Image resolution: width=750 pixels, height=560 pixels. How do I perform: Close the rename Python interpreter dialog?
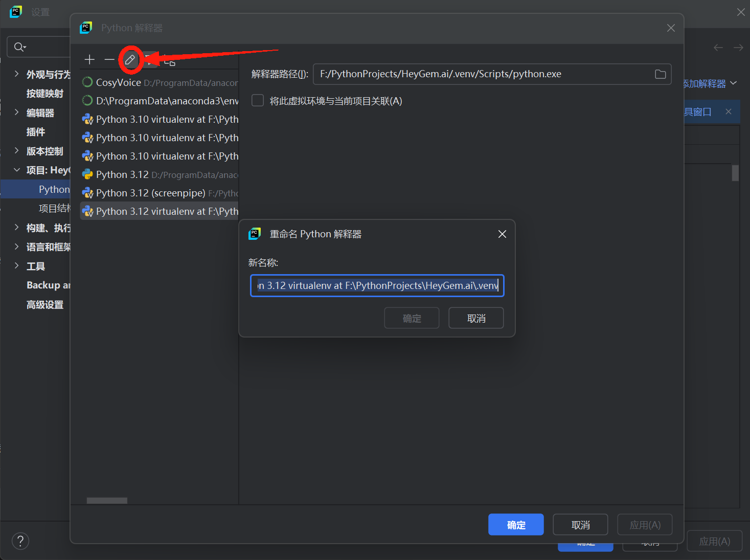[502, 234]
